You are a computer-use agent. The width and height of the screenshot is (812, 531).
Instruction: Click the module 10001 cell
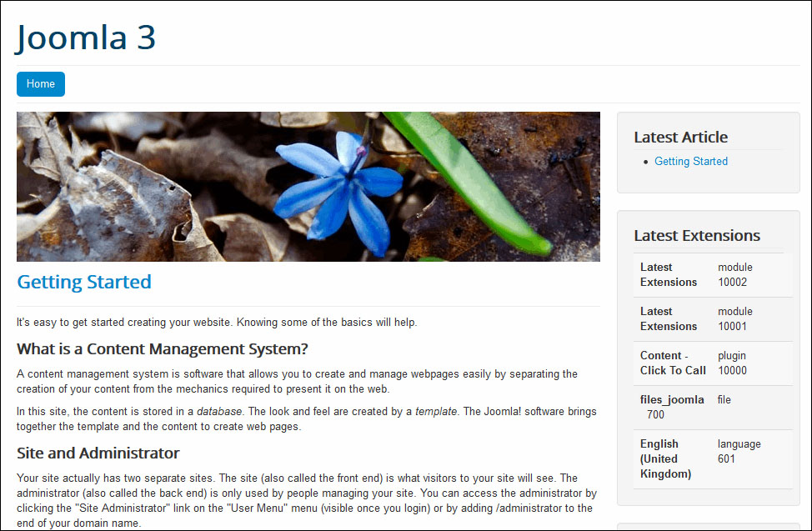[734, 318]
